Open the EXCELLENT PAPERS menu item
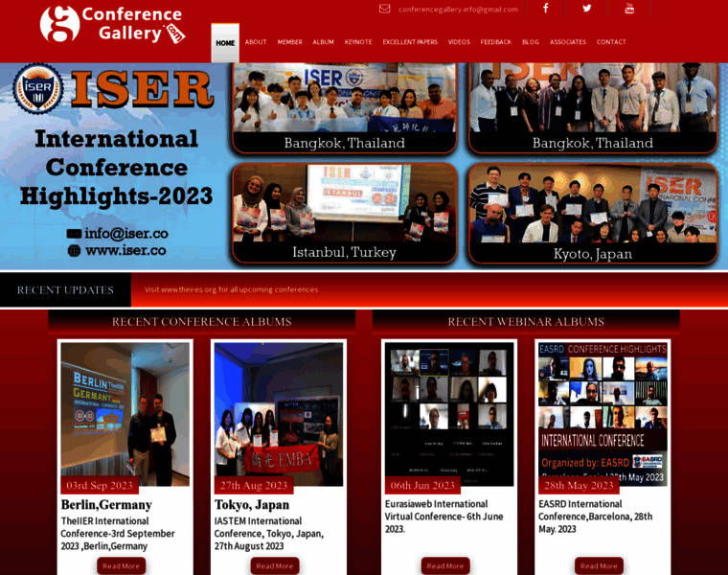 click(410, 42)
